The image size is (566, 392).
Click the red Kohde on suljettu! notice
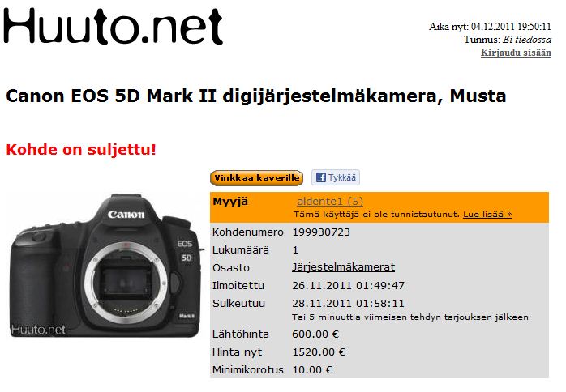click(81, 149)
